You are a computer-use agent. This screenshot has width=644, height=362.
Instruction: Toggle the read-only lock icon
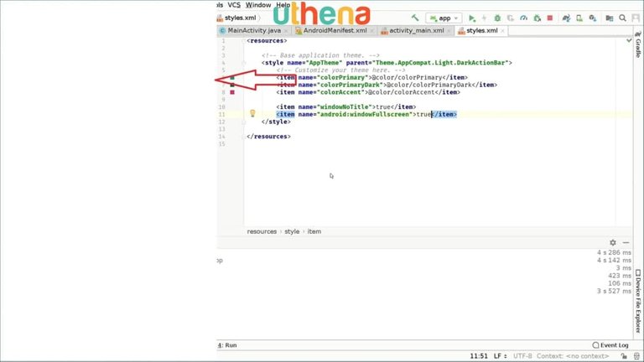pos(624,356)
